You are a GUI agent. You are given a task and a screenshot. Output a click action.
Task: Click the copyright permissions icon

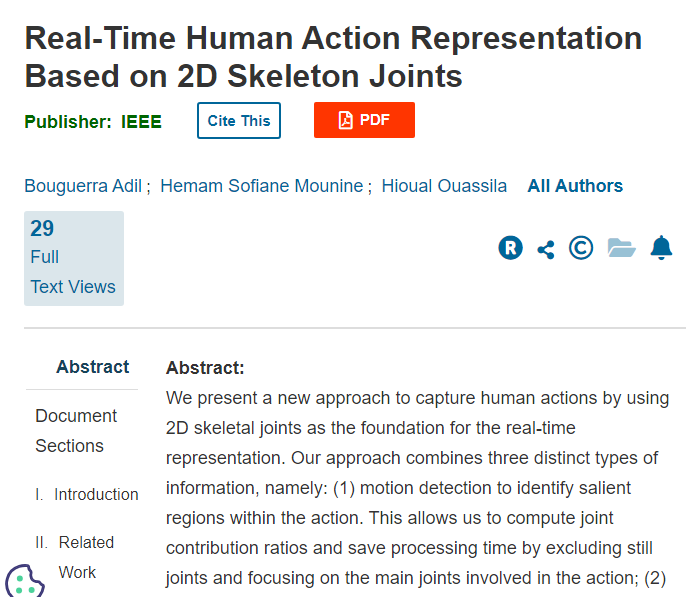tap(581, 248)
